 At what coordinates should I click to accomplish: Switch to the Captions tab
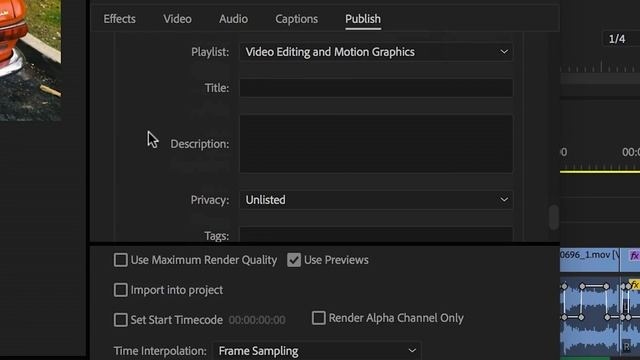[x=296, y=19]
